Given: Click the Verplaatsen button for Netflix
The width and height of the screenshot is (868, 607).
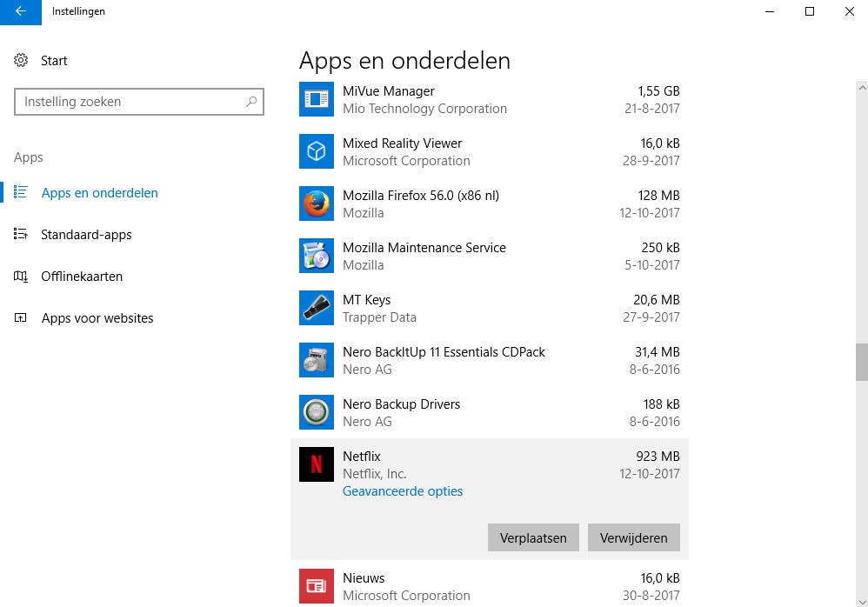Looking at the screenshot, I should (533, 537).
